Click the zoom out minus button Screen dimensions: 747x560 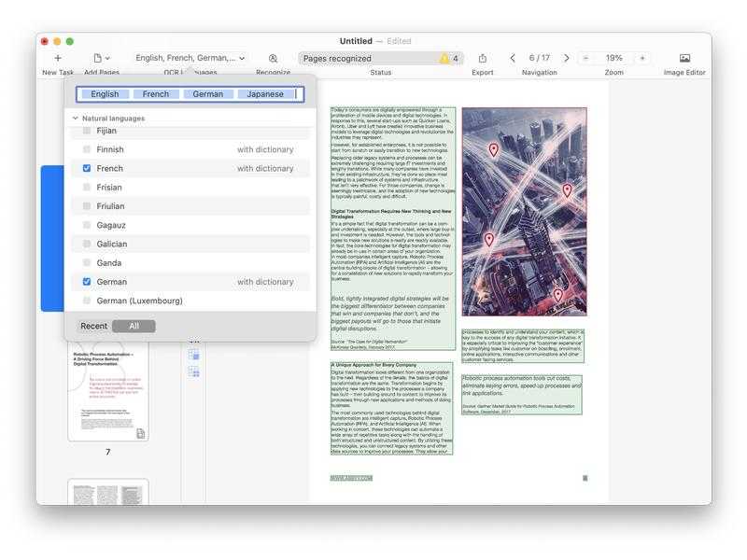point(585,58)
